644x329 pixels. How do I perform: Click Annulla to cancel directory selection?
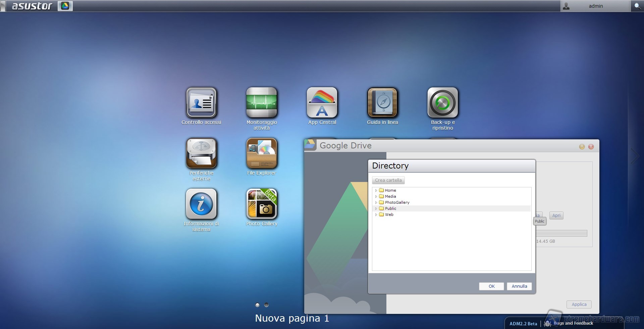pyautogui.click(x=519, y=286)
